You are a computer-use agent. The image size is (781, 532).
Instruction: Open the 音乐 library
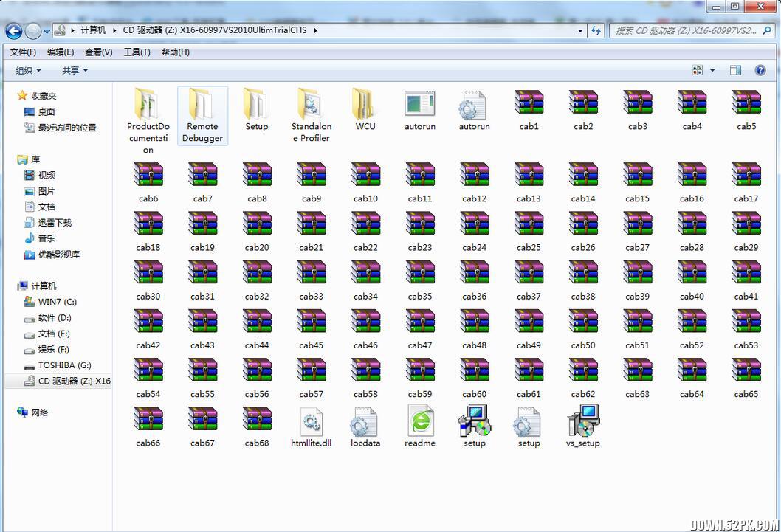coord(47,239)
